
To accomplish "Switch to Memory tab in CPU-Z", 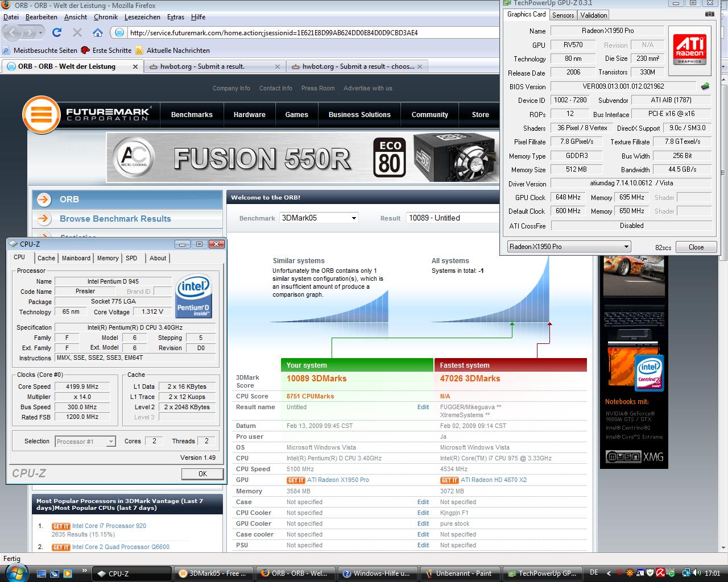I will (x=108, y=258).
